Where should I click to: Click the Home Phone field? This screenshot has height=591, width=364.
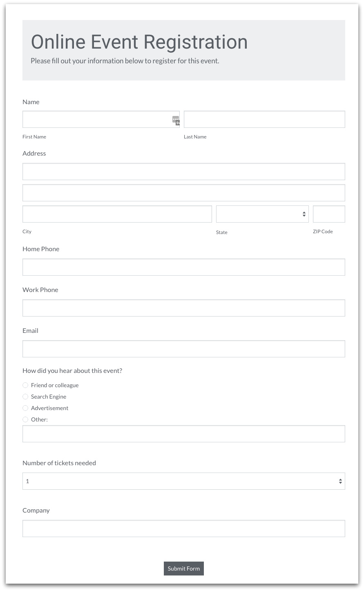pyautogui.click(x=184, y=267)
